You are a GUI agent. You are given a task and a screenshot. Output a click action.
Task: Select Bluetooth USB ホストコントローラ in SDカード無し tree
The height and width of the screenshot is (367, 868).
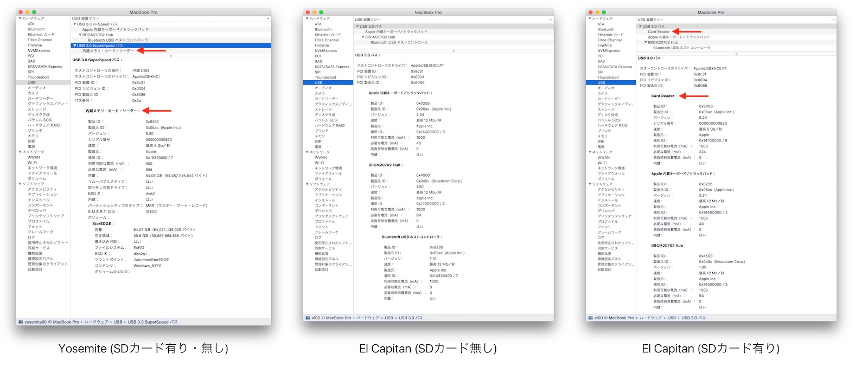(399, 42)
